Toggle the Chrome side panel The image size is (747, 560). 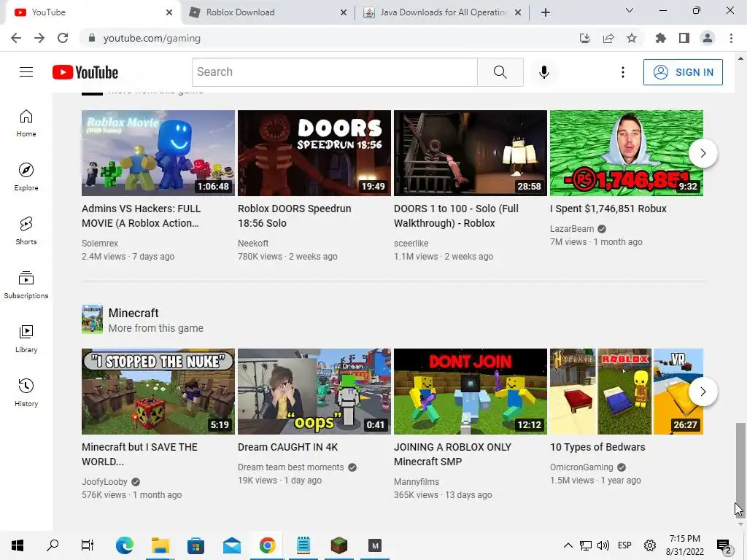coord(684,38)
